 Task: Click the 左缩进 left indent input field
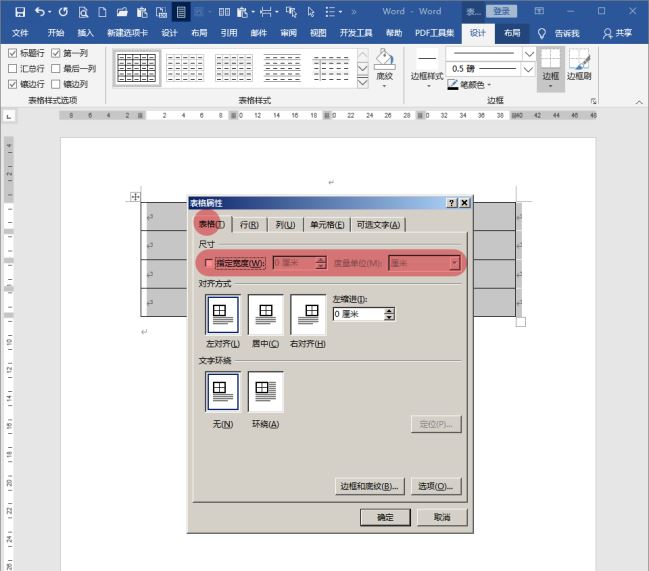pyautogui.click(x=357, y=314)
